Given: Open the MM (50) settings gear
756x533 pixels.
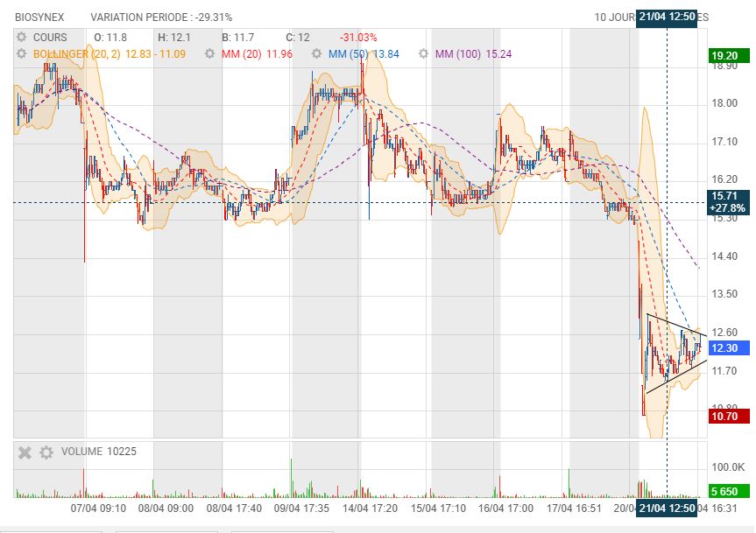Looking at the screenshot, I should [x=316, y=53].
